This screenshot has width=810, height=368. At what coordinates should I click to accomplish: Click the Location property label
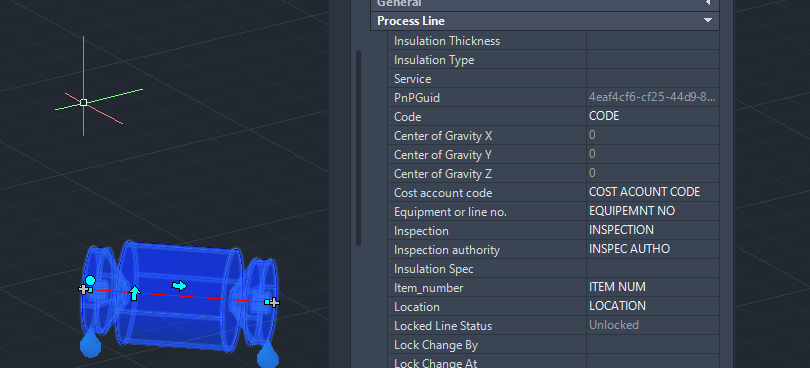click(x=416, y=307)
